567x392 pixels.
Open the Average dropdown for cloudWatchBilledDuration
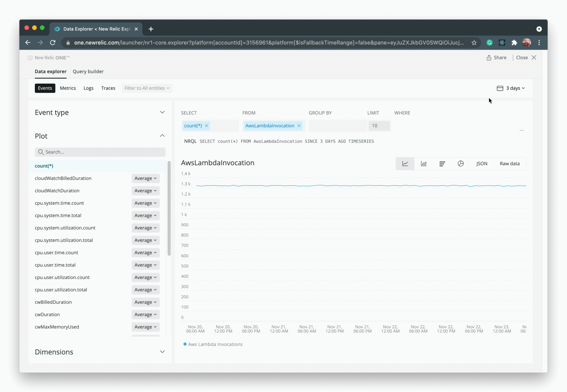(x=145, y=178)
